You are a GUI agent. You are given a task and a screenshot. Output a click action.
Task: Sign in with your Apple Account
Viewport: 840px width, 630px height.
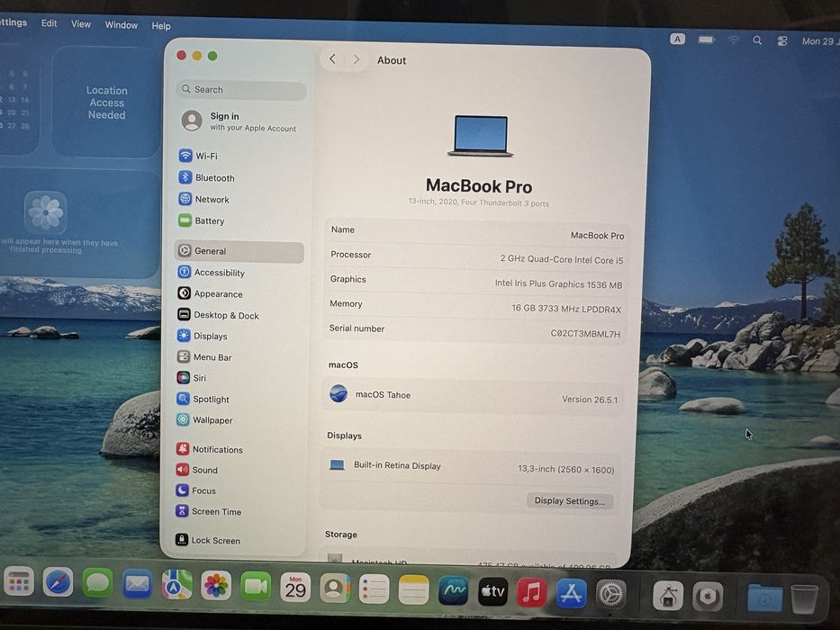click(239, 121)
